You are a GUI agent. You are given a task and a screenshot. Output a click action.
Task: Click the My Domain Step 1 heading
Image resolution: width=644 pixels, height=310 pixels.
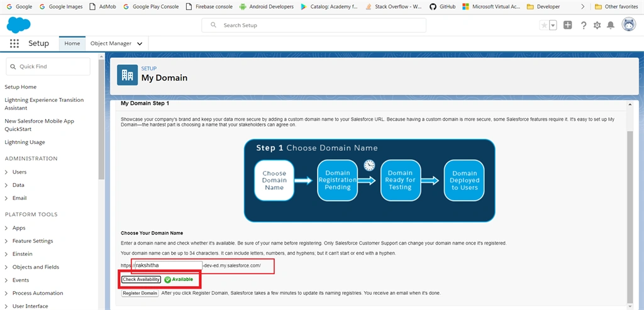pyautogui.click(x=145, y=104)
